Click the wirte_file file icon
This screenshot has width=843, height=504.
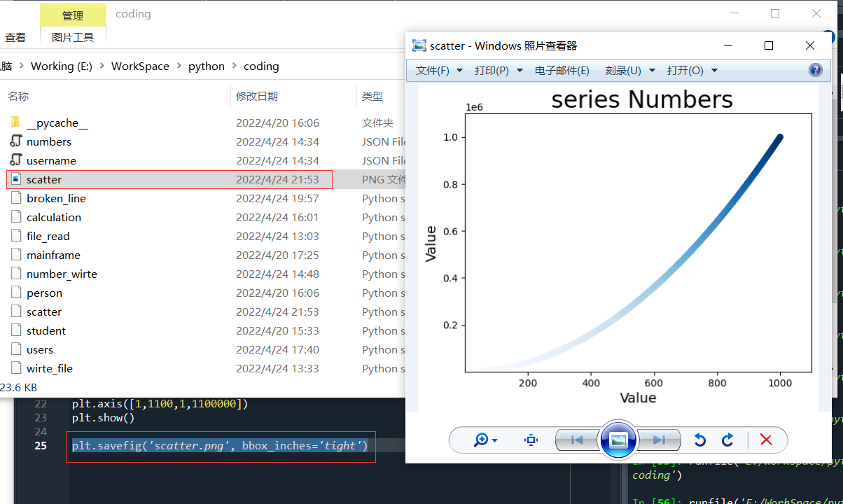tap(15, 368)
